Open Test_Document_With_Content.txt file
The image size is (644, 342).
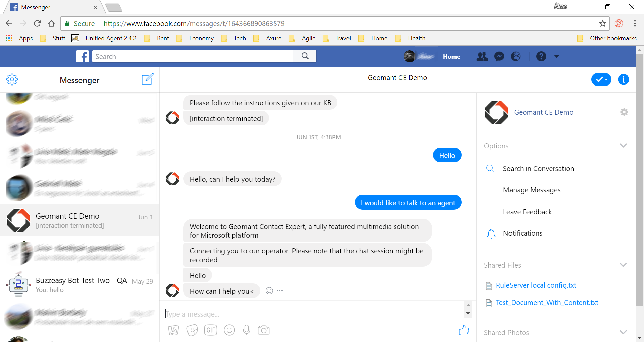547,303
